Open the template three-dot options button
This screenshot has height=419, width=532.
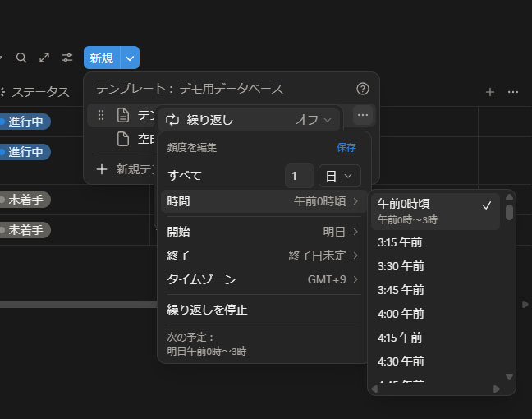(x=363, y=115)
